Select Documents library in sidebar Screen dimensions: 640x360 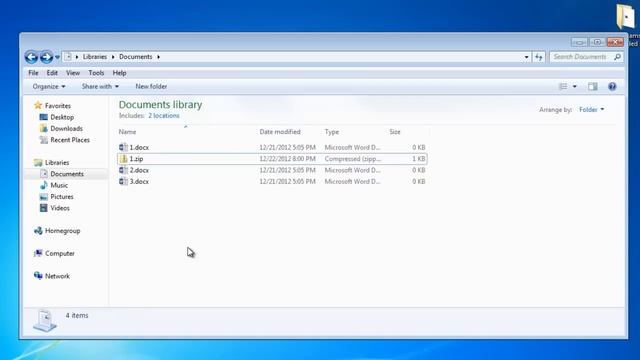[67, 174]
